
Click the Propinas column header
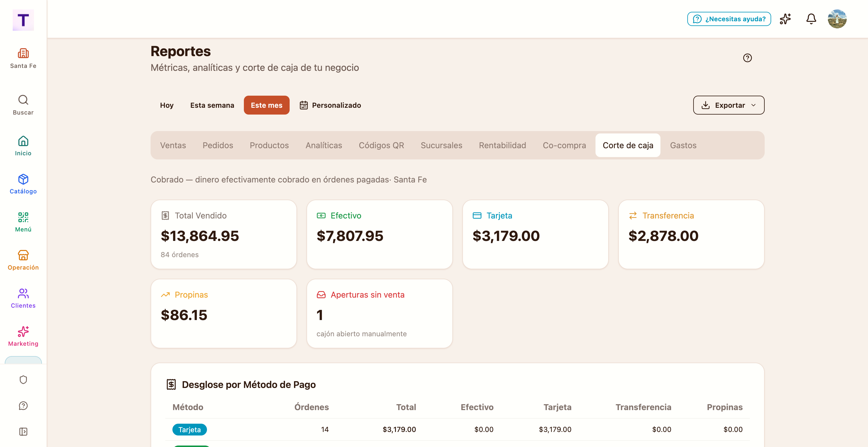725,407
